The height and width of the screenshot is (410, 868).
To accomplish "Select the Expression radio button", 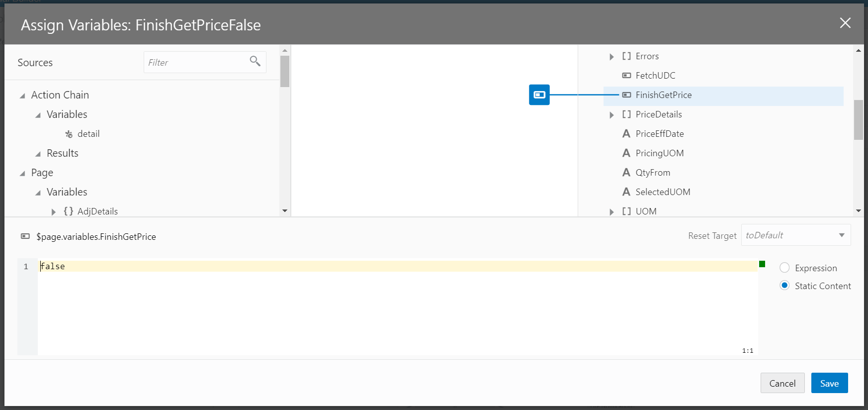I will coord(784,268).
